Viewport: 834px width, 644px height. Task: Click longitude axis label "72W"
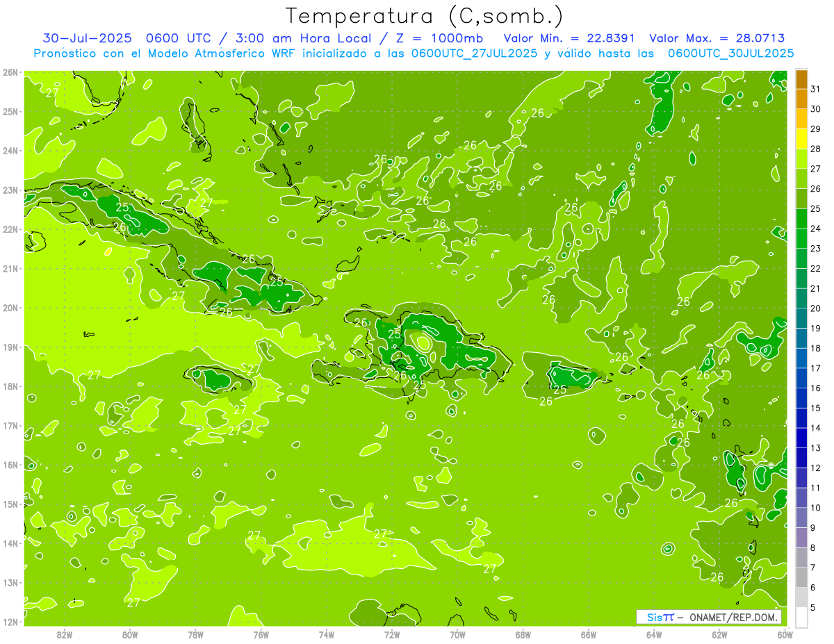392,635
